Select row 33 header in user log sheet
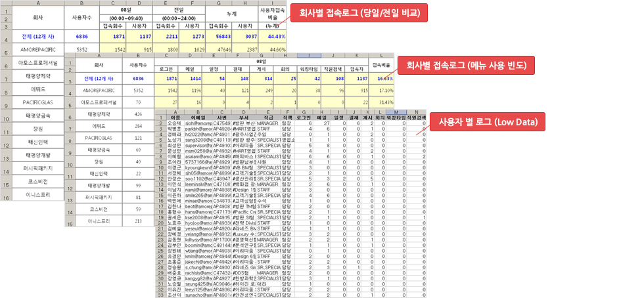644x298 pixels. pos(160,295)
